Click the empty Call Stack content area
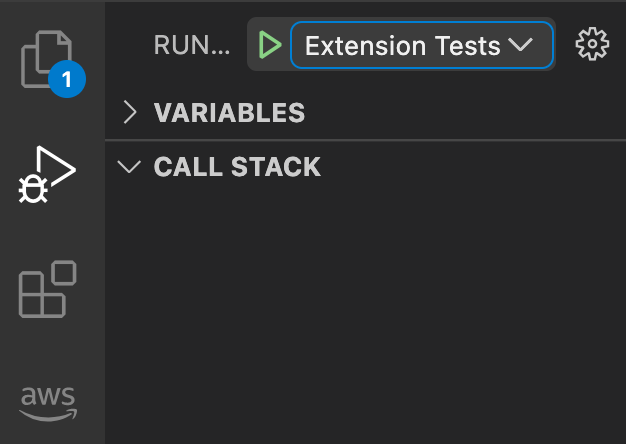The image size is (626, 444). point(365,311)
